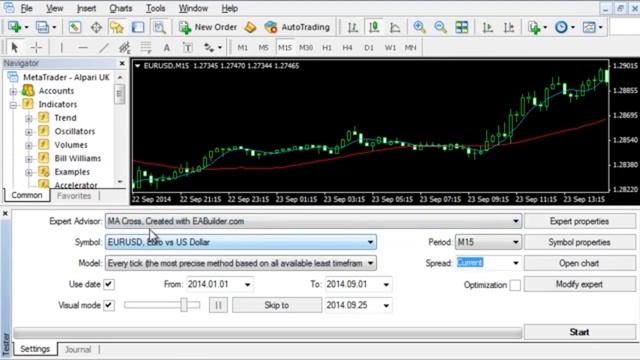Screen dimensions: 640x360
Task: Toggle the Visual mode checkbox
Action: [109, 305]
